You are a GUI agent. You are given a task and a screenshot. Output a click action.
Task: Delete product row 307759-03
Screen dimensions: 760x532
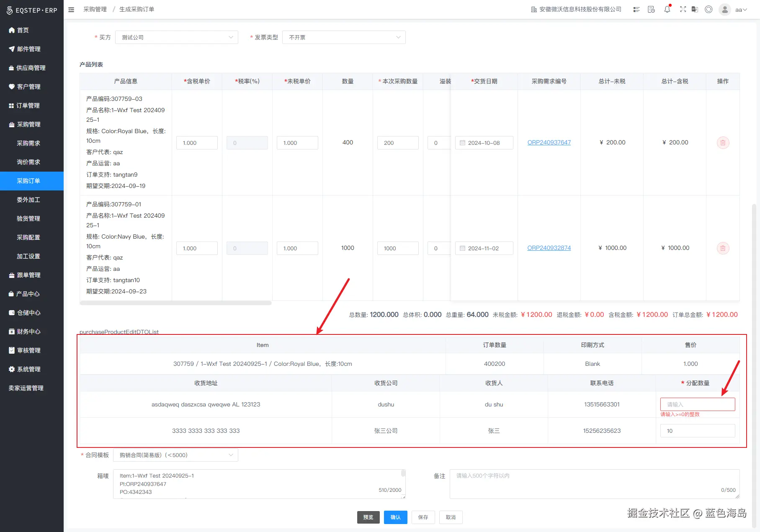[x=723, y=143]
